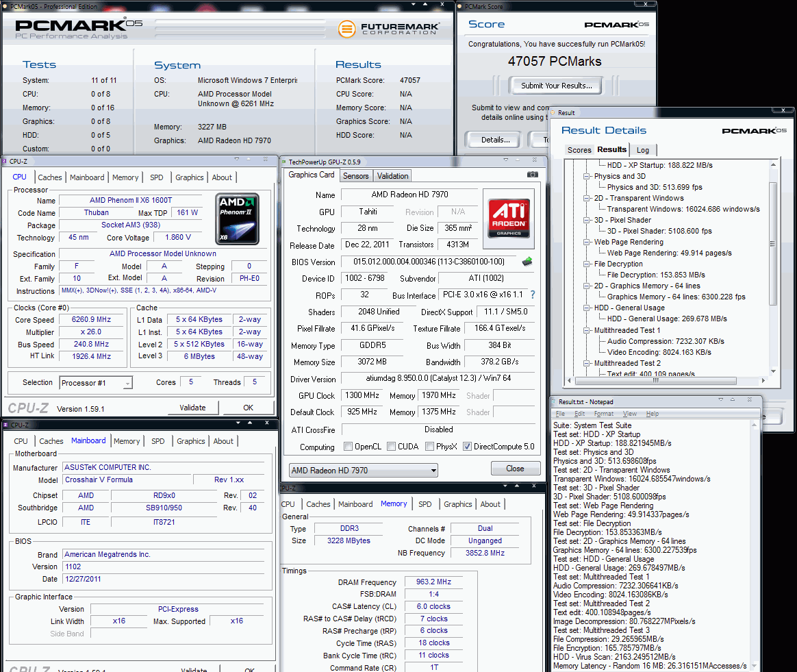
Task: Click the Notepad scroll down arrow
Action: click(x=755, y=665)
